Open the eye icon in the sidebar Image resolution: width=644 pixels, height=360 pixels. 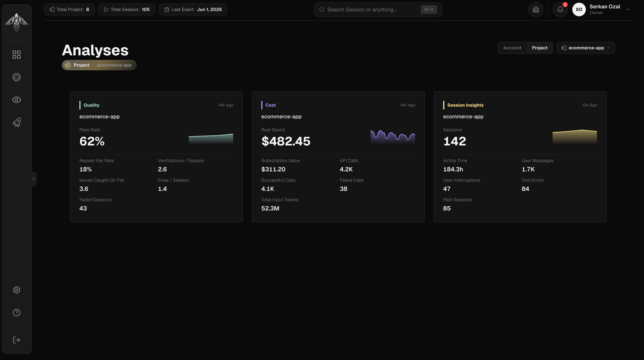tap(17, 100)
